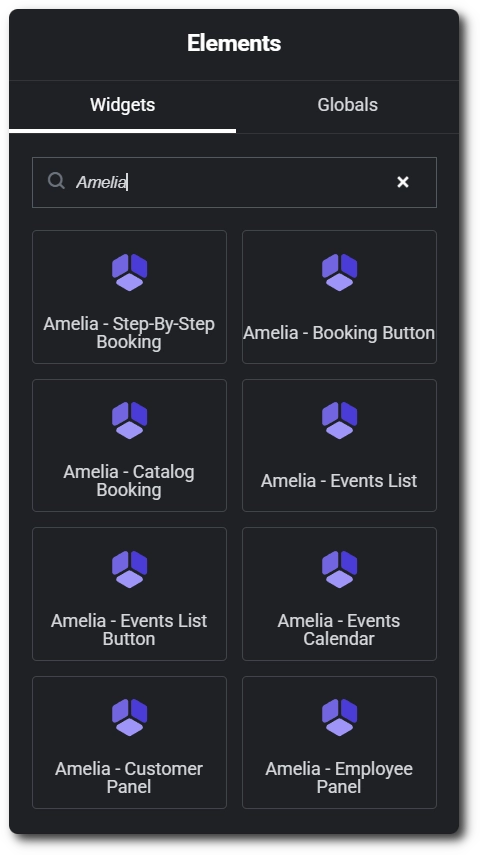This screenshot has height=855, width=480.
Task: Click the Amelia Booking Button widget icon
Action: 339,272
